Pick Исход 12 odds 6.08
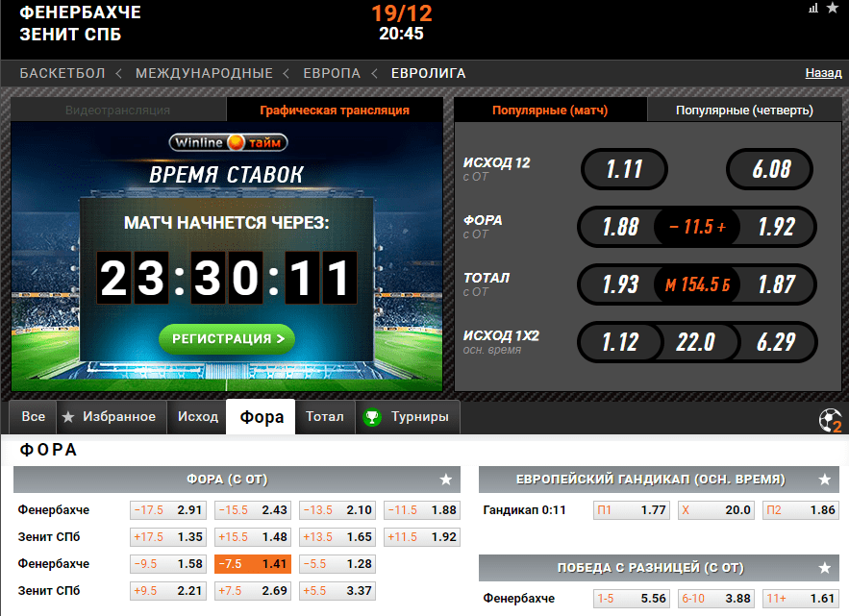This screenshot has width=849, height=616. coord(770,169)
